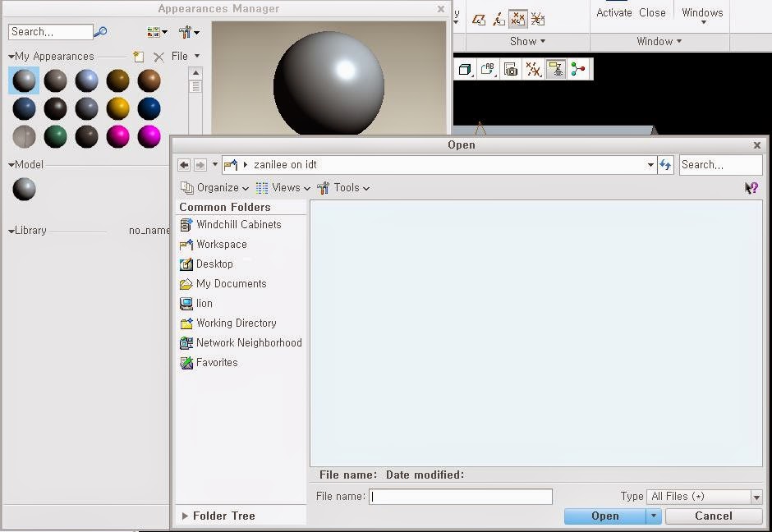The image size is (772, 532).
Task: Delete the selected appearance with the X icon
Action: (159, 57)
